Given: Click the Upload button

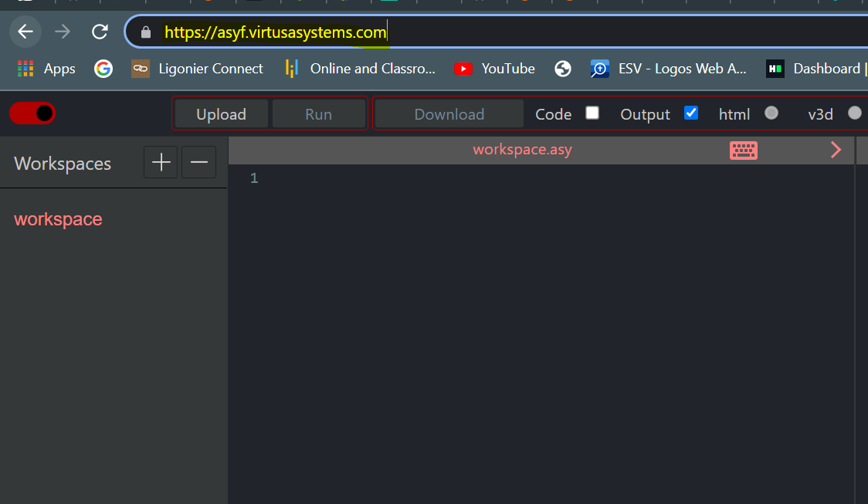Looking at the screenshot, I should pyautogui.click(x=221, y=113).
